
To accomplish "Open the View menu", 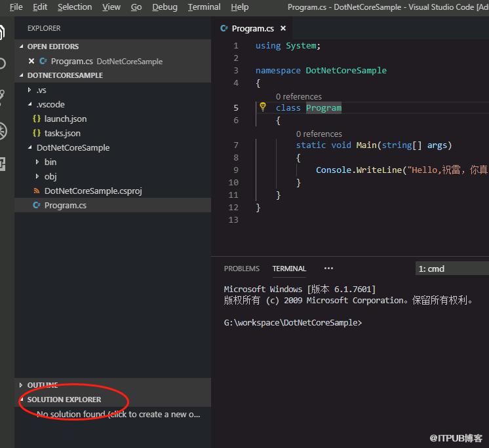I will click(111, 7).
